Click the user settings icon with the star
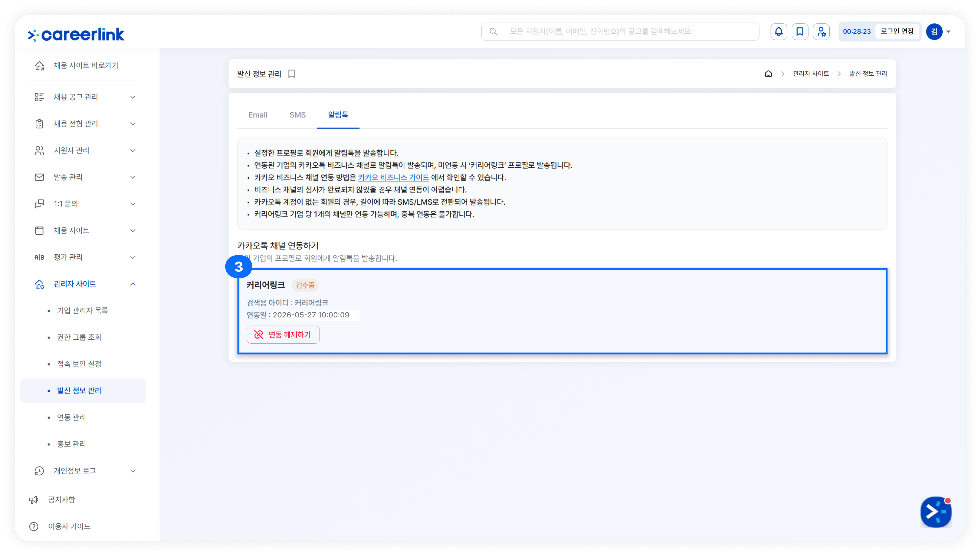This screenshot has width=980, height=556. (821, 32)
